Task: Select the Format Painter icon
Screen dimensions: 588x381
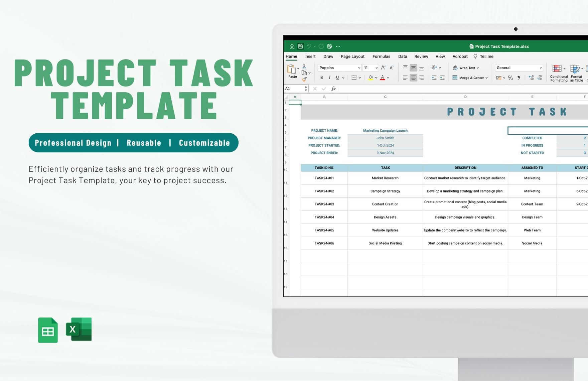Action: click(x=305, y=79)
